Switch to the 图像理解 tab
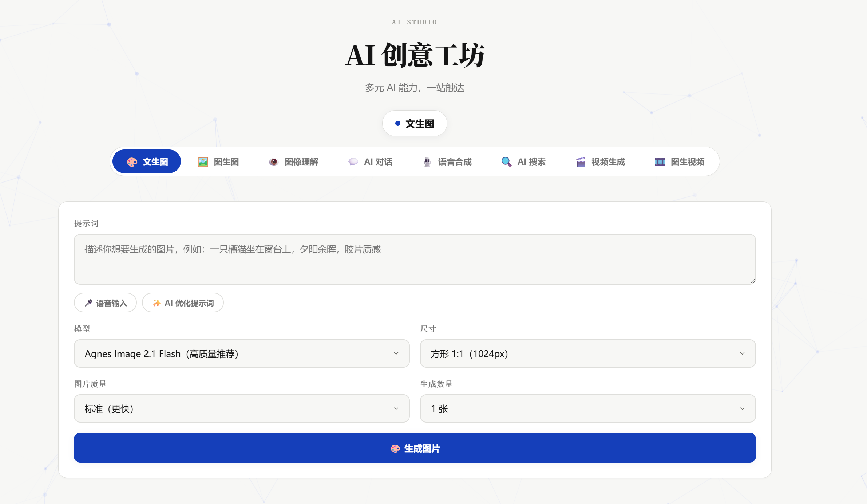Viewport: 867px width, 504px height. (x=293, y=161)
